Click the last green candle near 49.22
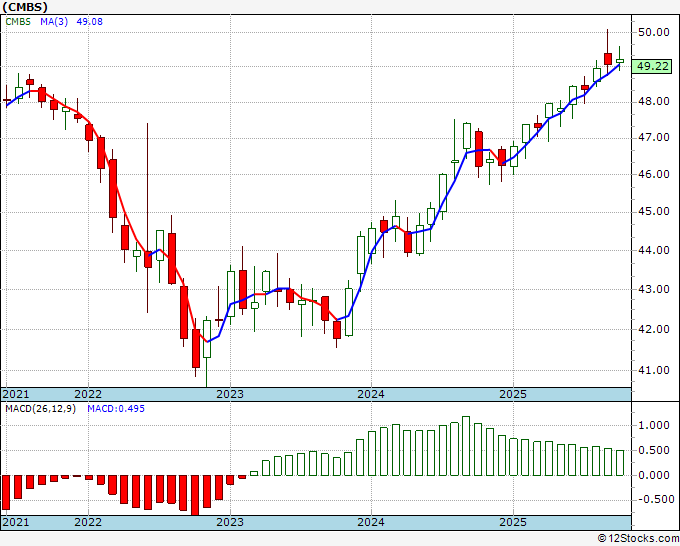The width and height of the screenshot is (680, 546). click(620, 61)
